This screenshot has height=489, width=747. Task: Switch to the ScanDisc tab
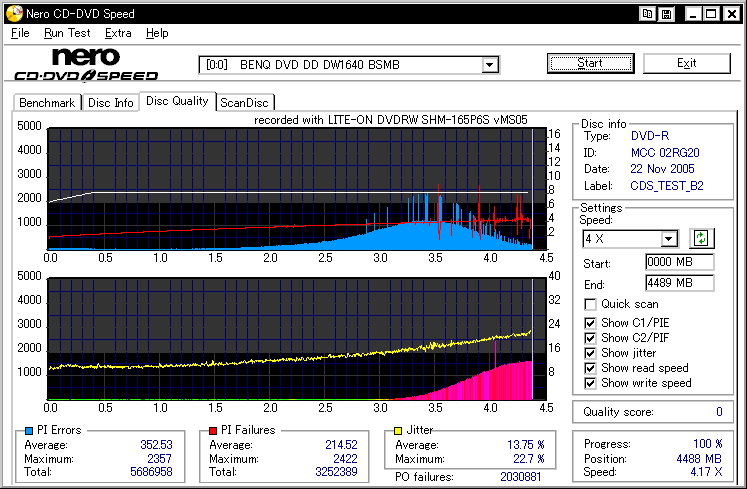coord(245,102)
